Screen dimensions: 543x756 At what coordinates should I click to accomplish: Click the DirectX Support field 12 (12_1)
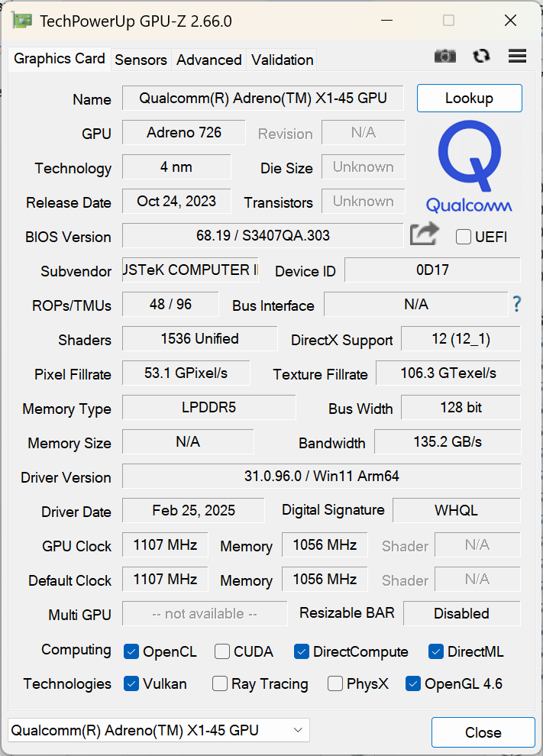(461, 338)
